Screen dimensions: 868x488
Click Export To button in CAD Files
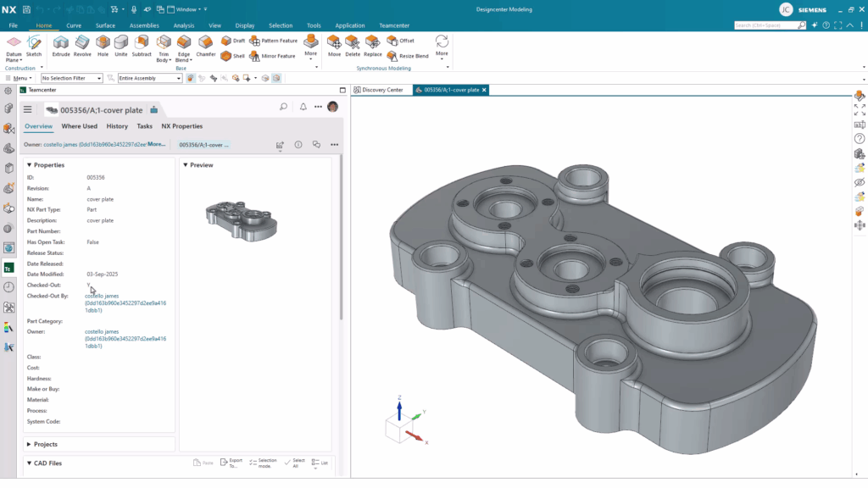(x=231, y=463)
